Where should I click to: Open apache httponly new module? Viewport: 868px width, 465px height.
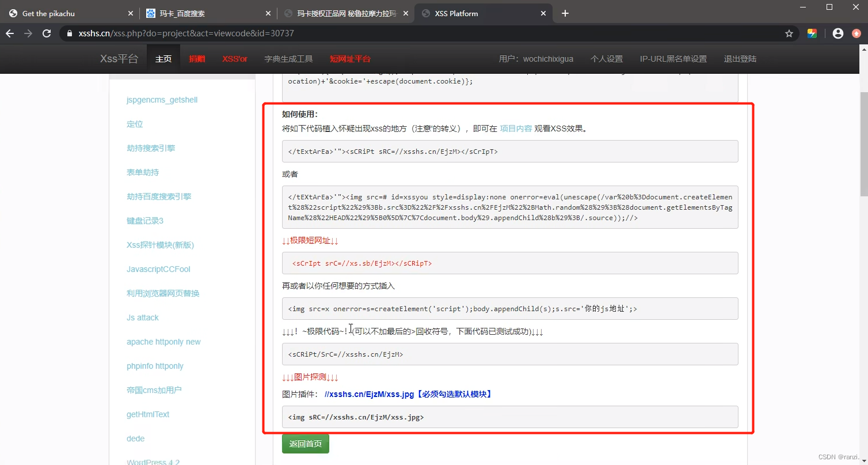pos(163,342)
